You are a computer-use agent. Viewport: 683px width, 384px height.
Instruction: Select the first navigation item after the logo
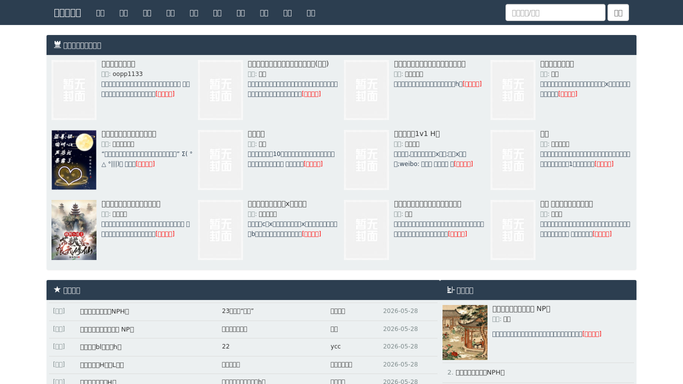coord(100,13)
